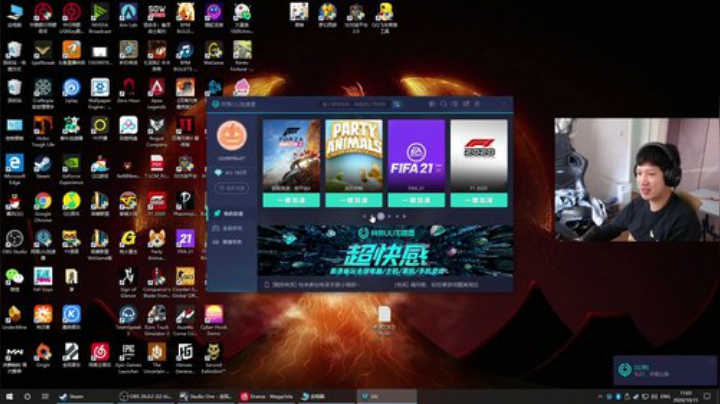Open the FIFA 21 cover art card

[x=416, y=155]
